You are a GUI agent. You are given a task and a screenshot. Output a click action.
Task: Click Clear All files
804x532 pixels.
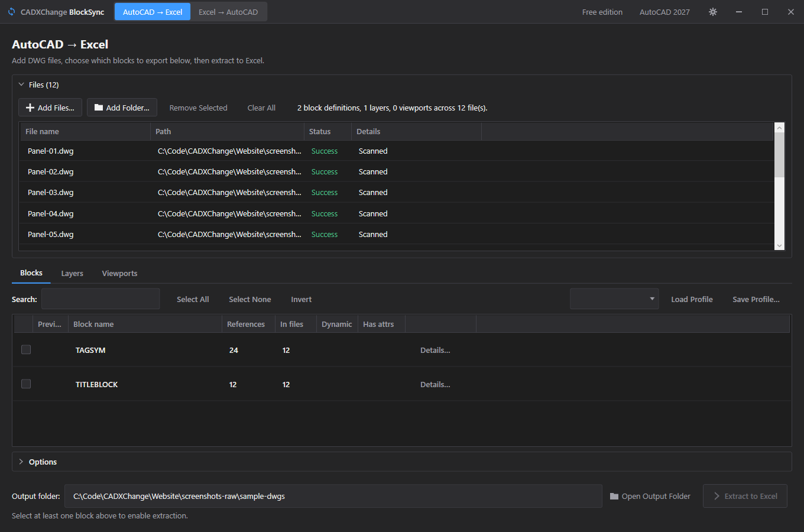coord(261,108)
